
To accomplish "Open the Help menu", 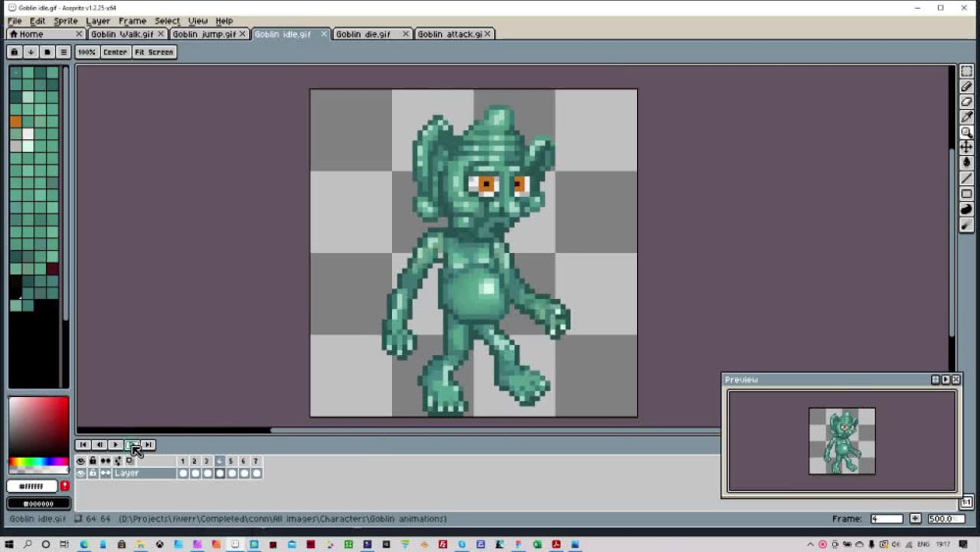I will [223, 21].
